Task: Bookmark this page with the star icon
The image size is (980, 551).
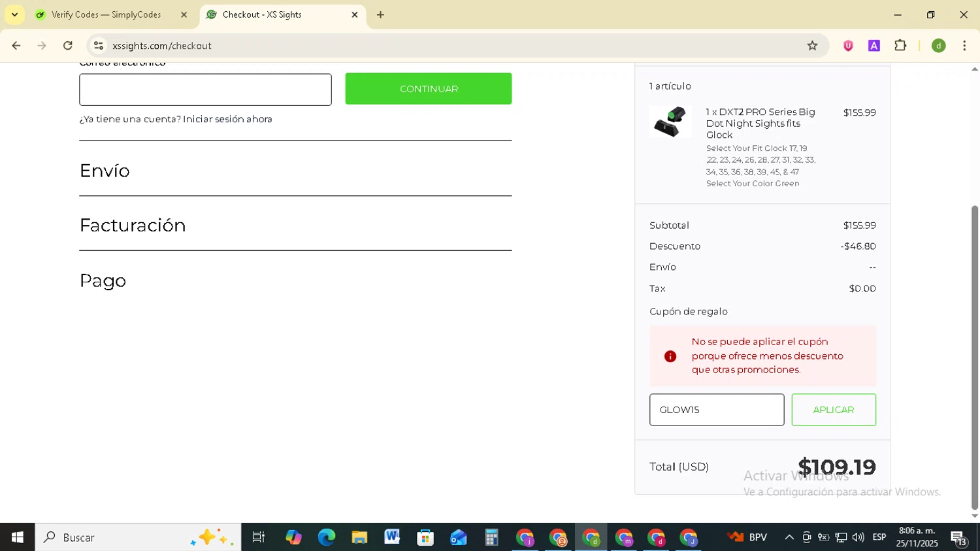Action: (812, 46)
